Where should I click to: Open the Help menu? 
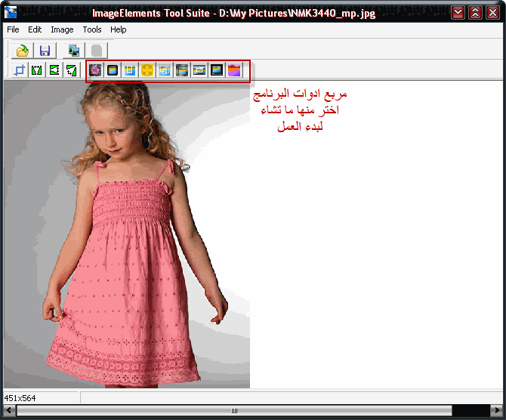point(119,29)
